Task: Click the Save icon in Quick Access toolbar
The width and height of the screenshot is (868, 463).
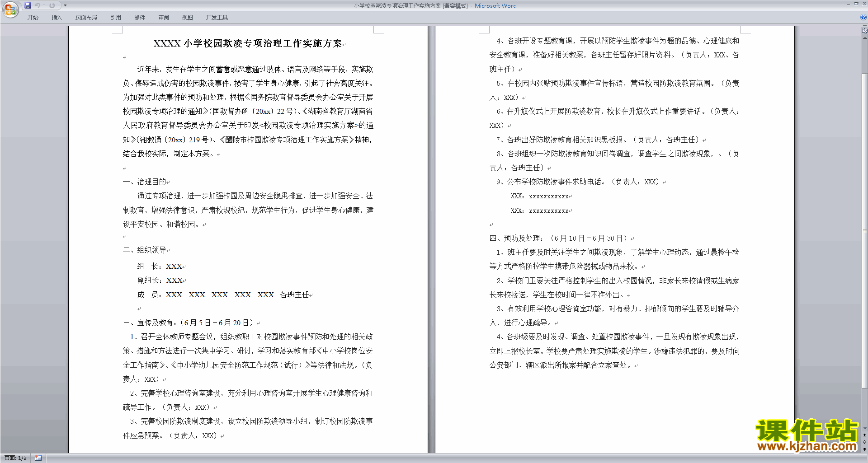Action: click(28, 5)
